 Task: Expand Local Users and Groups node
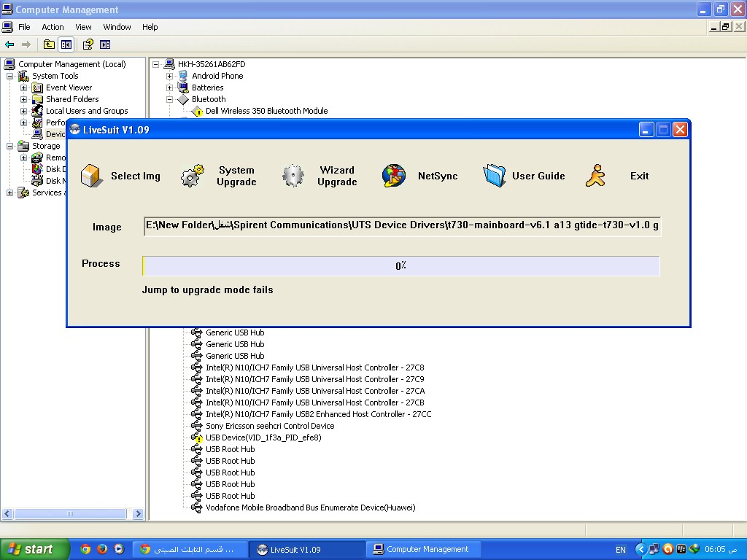pos(23,111)
